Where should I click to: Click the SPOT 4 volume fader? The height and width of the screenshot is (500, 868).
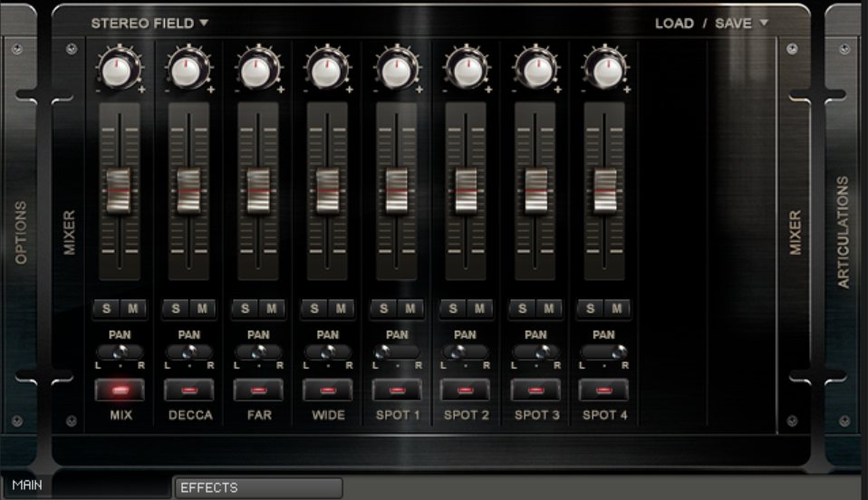[604, 191]
